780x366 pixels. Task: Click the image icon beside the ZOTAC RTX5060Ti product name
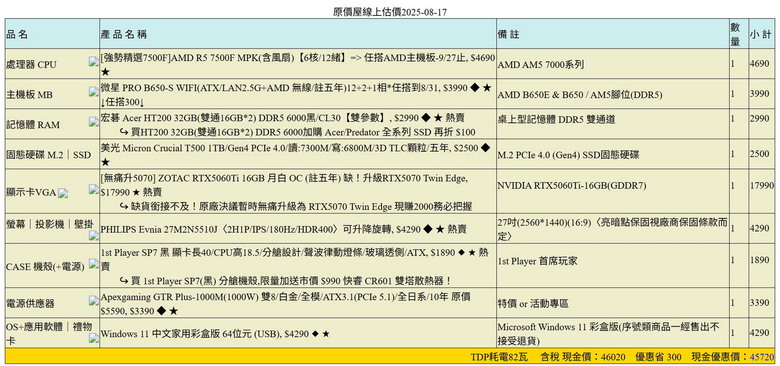94,189
